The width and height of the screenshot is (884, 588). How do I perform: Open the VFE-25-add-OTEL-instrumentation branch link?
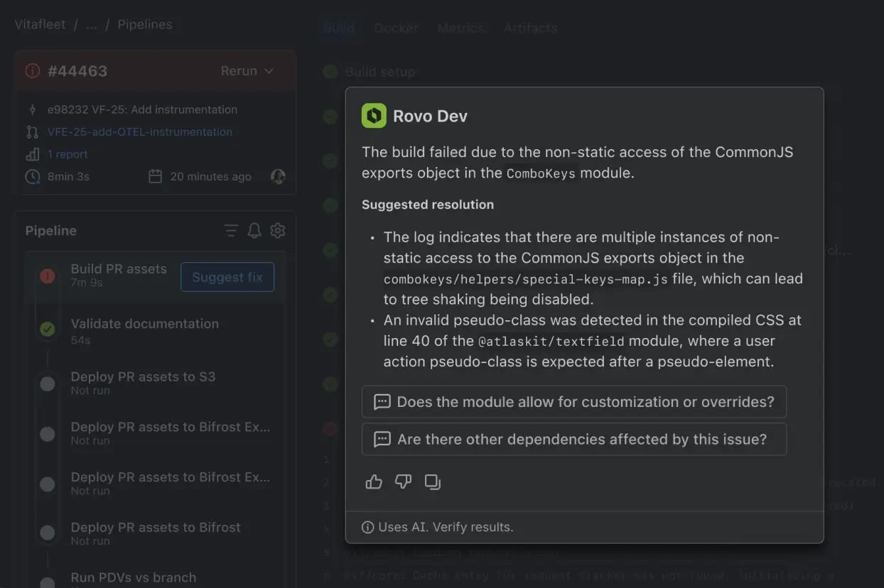coord(139,132)
